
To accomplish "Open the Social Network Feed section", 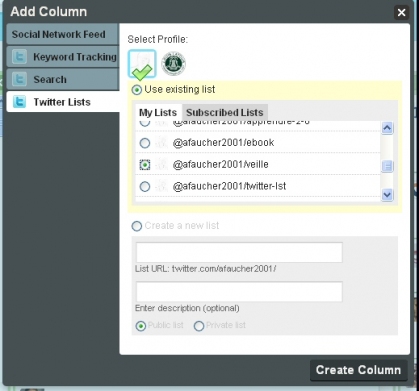I will [x=63, y=34].
